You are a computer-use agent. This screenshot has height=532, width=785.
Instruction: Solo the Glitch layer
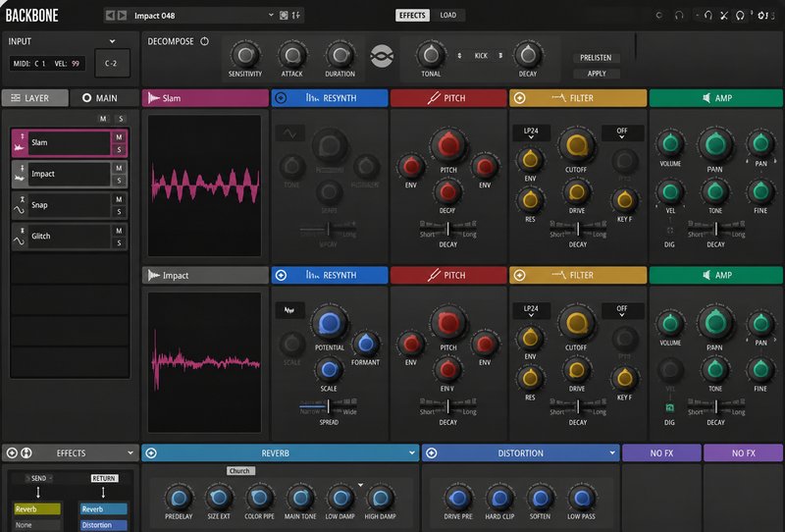click(119, 243)
